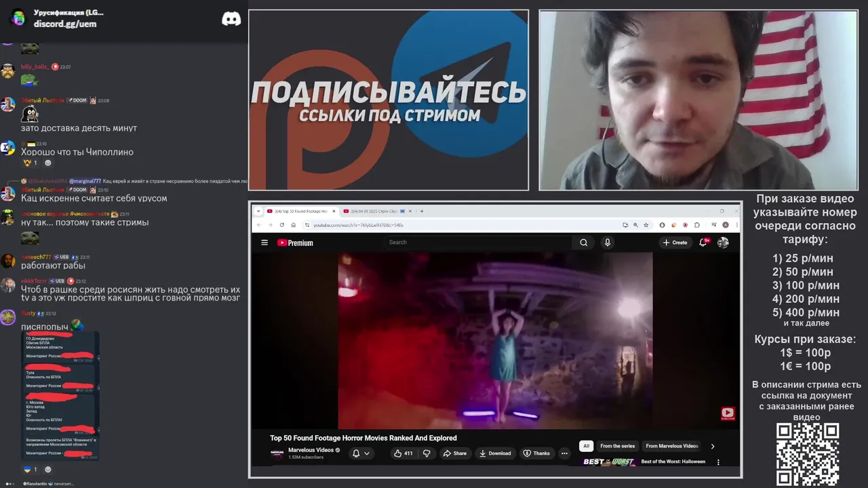Select the All filter chip
868x488 pixels.
point(586,446)
